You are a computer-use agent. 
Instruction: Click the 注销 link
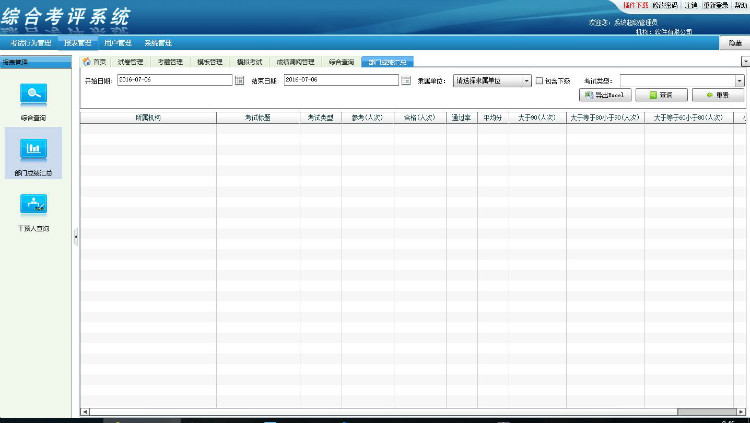click(x=691, y=5)
